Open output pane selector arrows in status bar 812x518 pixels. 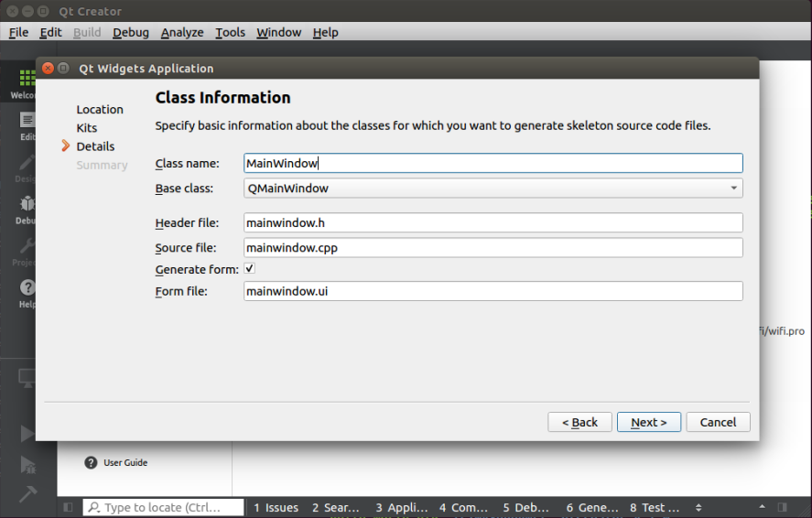[698, 507]
